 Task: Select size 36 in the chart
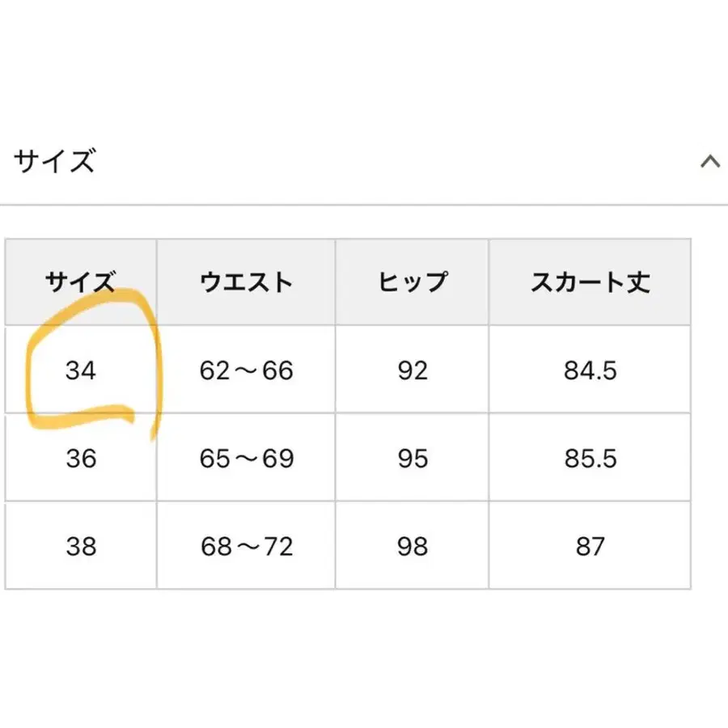click(80, 458)
